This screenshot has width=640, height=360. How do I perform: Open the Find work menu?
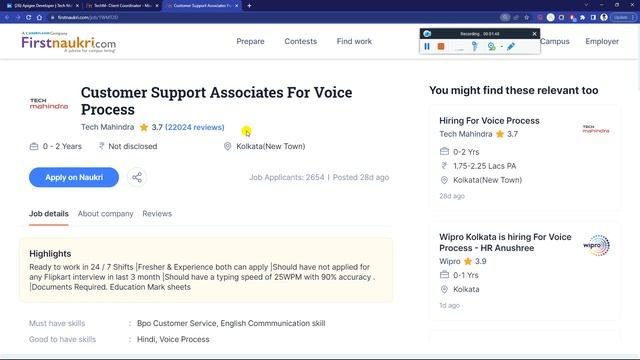click(354, 41)
